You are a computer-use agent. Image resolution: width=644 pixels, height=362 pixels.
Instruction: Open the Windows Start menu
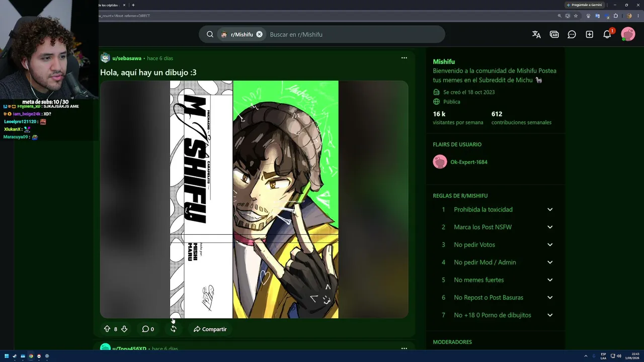click(7, 356)
